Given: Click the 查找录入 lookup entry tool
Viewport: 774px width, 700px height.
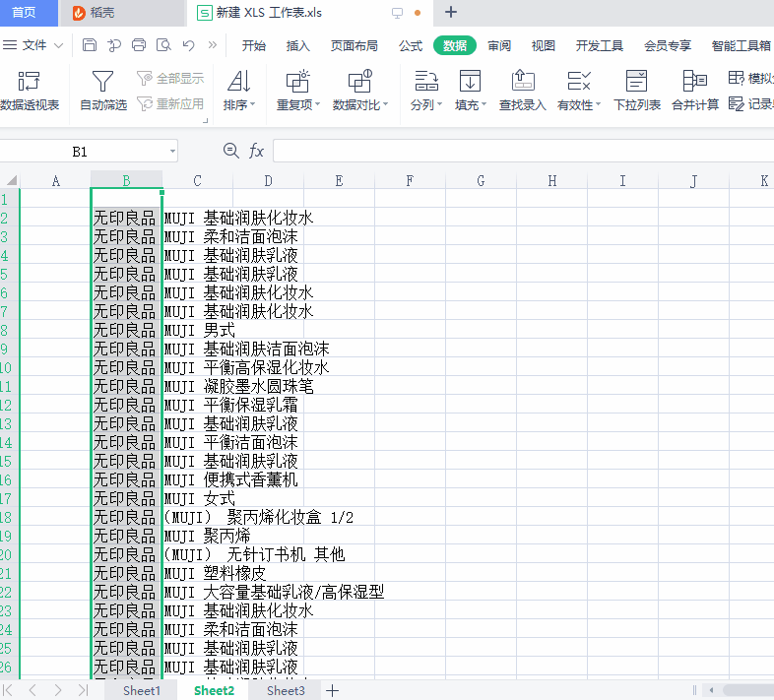Looking at the screenshot, I should click(x=522, y=92).
